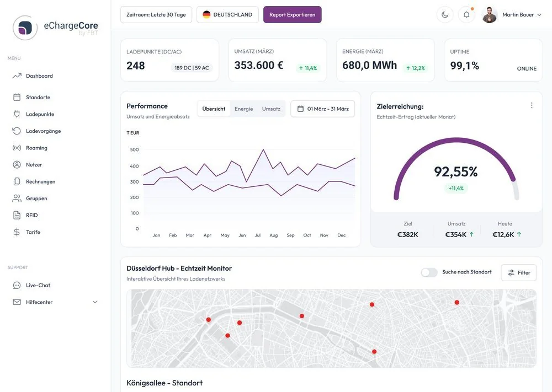Click the 189 DC | 59 AC badge
The width and height of the screenshot is (552, 392).
[192, 68]
